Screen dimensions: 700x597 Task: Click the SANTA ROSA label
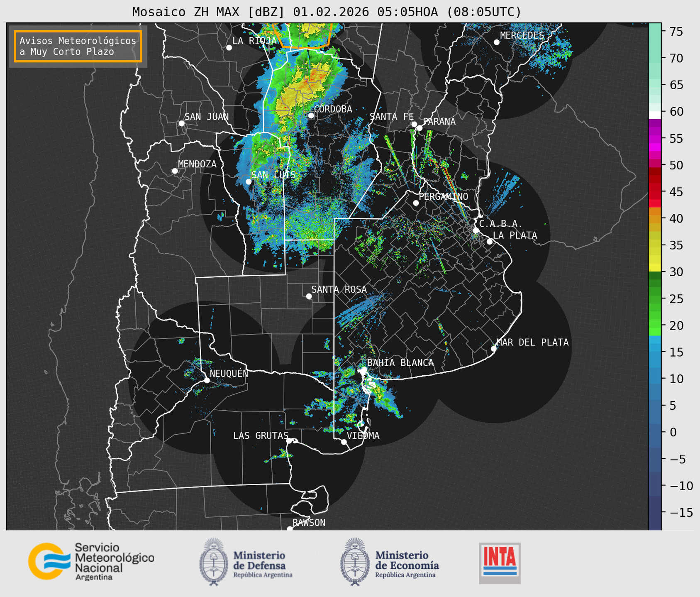(339, 289)
